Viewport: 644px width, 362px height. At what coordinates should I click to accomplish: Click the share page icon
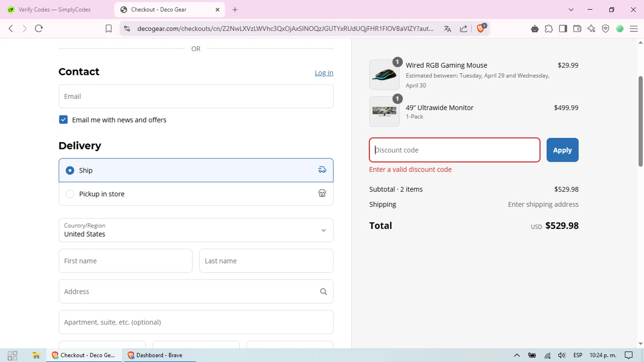464,29
